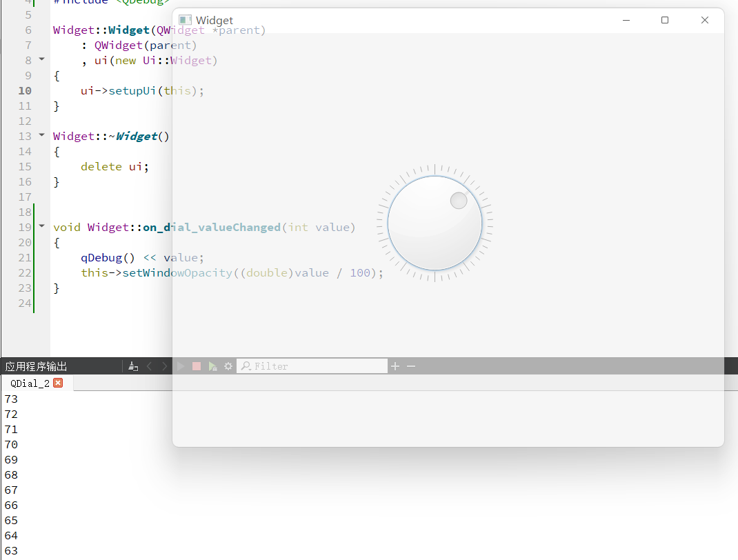Collapse the Widget constructor fold arrow at line 8
Image resolution: width=738 pixels, height=560 pixels.
41,59
